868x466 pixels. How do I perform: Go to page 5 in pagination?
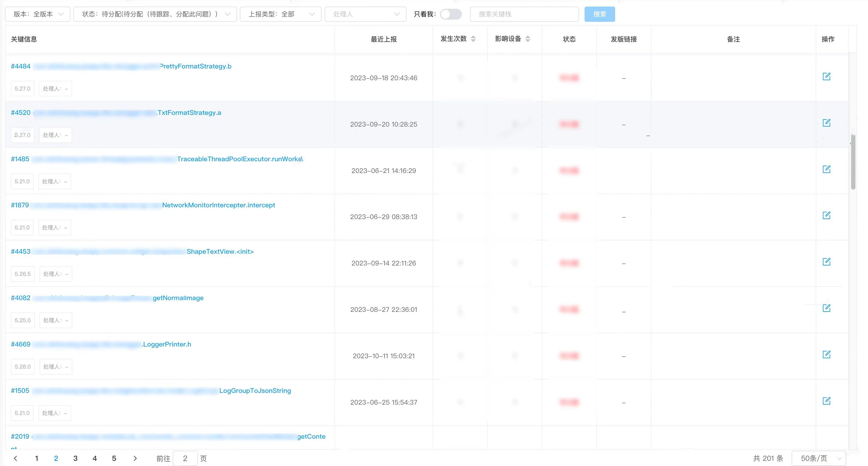tap(114, 458)
